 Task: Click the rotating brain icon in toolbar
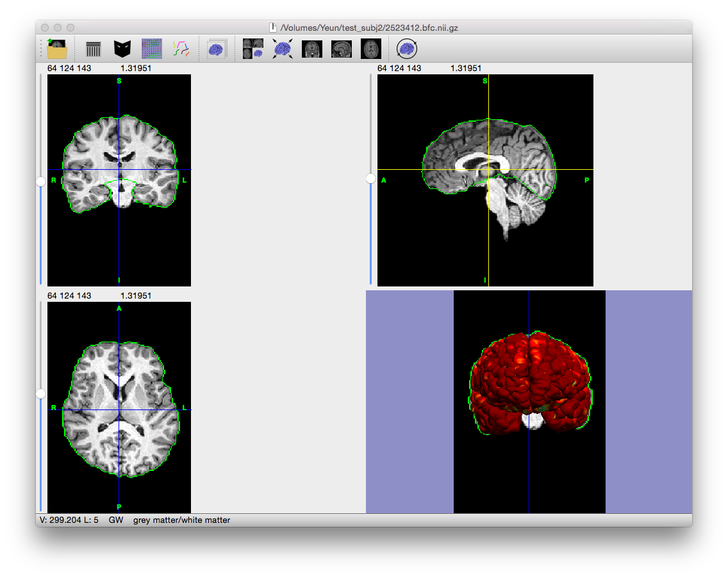406,49
